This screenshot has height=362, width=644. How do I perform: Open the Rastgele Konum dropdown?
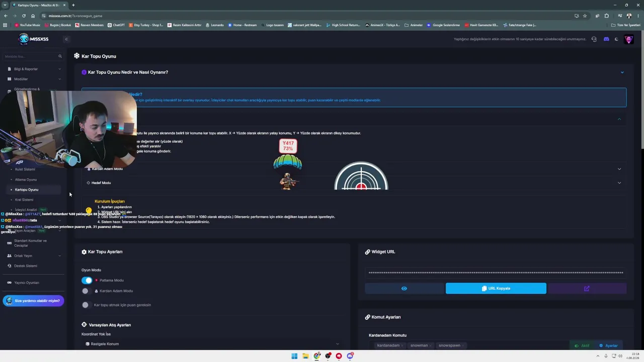pyautogui.click(x=212, y=344)
